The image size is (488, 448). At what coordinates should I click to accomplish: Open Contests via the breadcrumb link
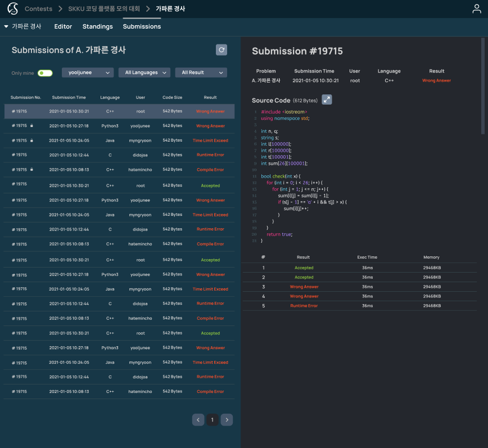(x=38, y=8)
